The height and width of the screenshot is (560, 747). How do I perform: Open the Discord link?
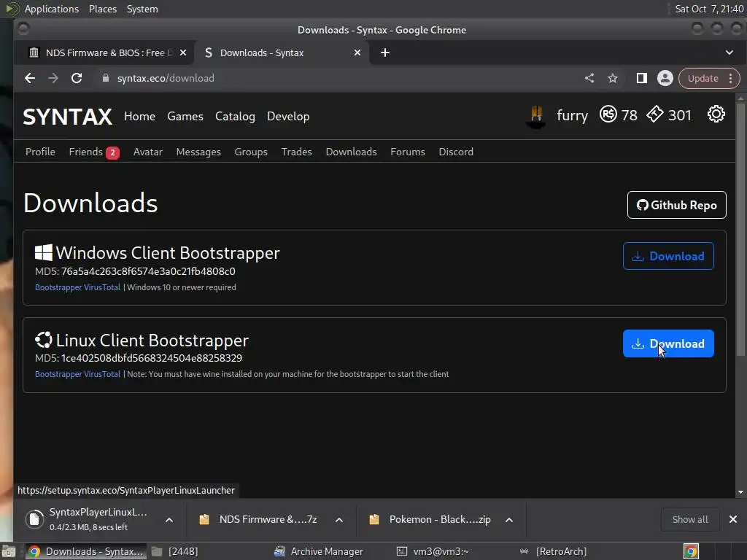click(456, 152)
